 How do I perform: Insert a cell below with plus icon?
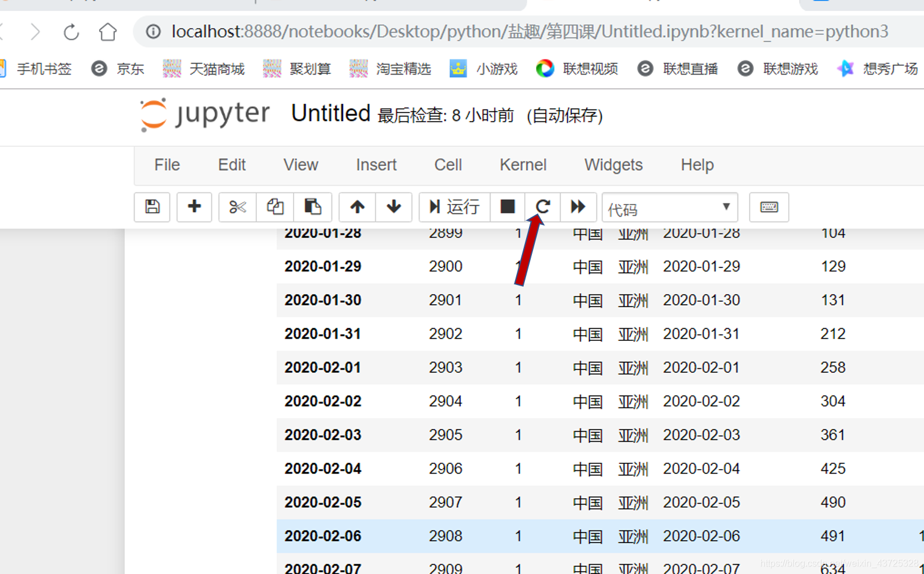click(x=194, y=207)
